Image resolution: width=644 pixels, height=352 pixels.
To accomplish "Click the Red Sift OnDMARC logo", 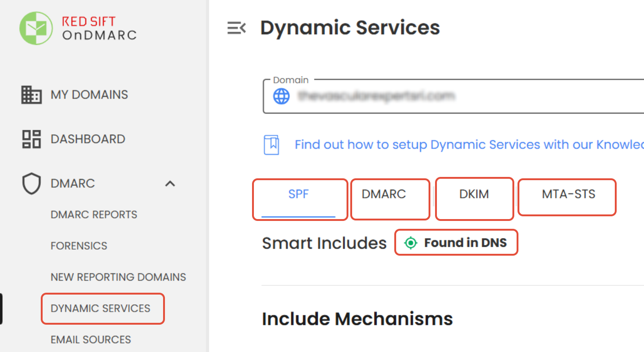I will 78,28.
